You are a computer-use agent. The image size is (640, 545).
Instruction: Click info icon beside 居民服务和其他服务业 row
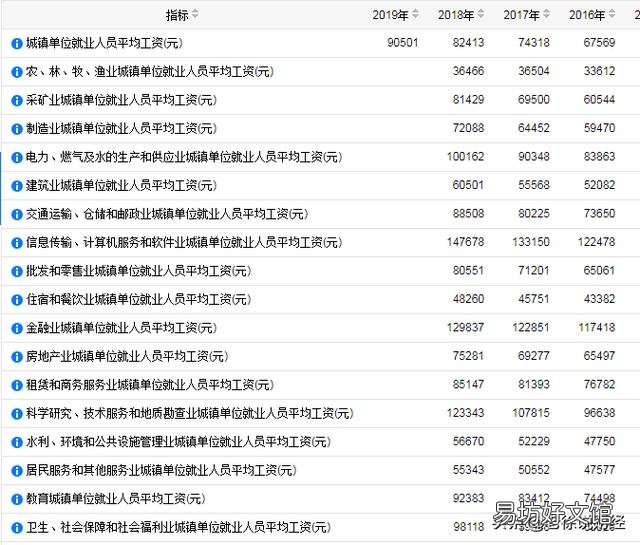(x=16, y=471)
